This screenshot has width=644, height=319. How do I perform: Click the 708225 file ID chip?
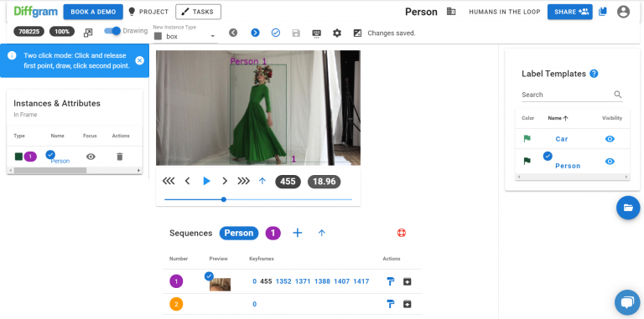pyautogui.click(x=29, y=31)
